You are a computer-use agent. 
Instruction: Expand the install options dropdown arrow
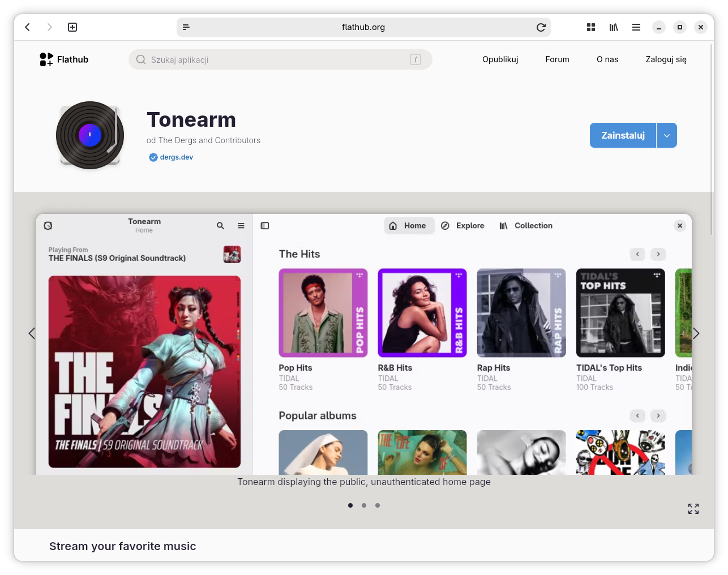click(667, 135)
